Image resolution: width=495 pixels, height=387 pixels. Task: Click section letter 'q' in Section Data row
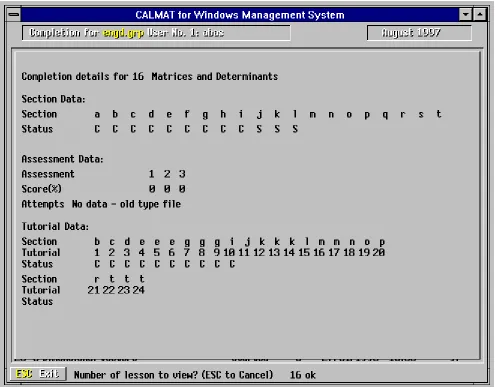click(385, 115)
